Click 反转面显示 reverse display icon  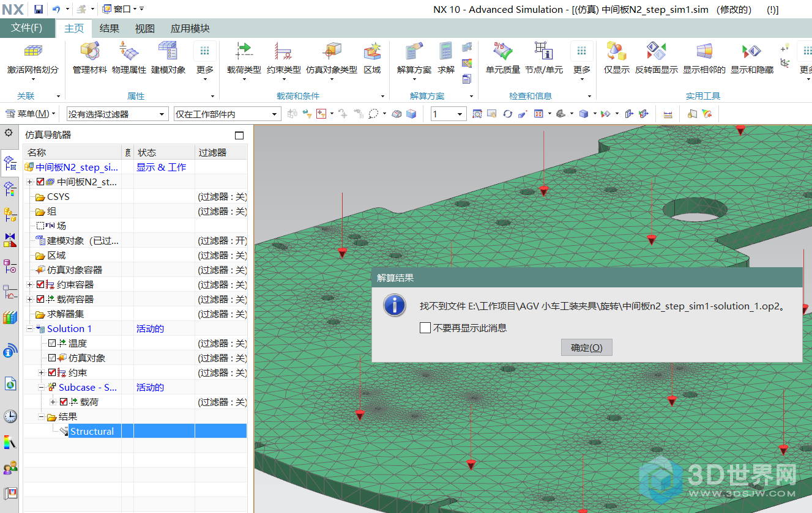tap(656, 53)
